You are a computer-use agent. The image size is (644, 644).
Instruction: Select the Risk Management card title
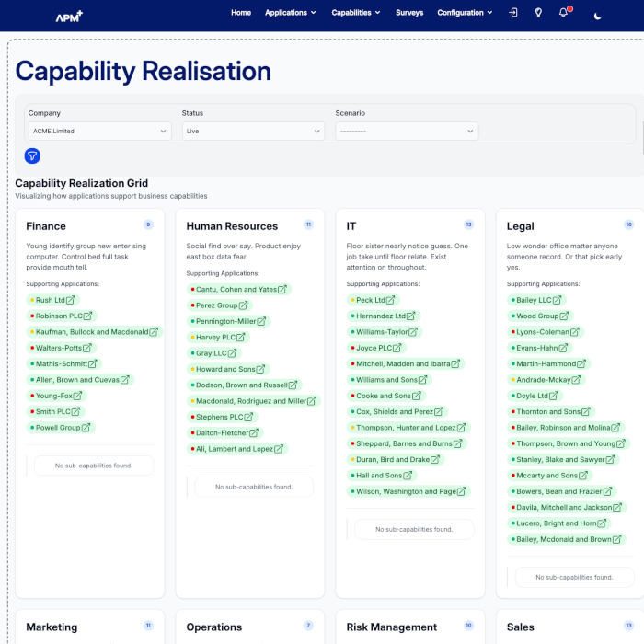click(x=391, y=627)
